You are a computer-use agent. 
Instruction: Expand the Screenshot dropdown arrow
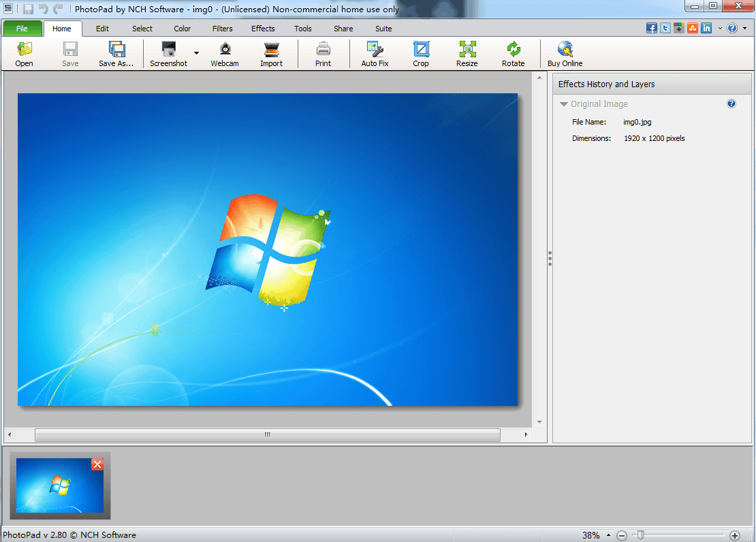click(196, 53)
